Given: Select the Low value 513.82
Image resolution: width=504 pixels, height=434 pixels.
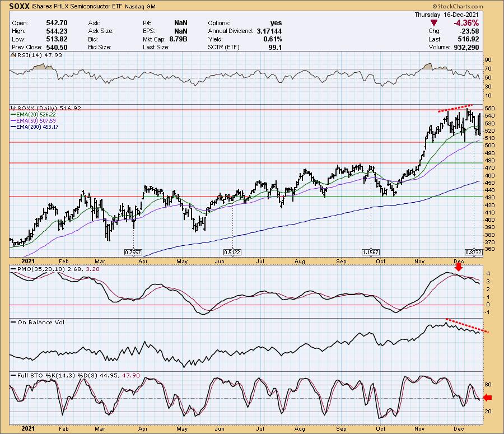Looking at the screenshot, I should (x=57, y=39).
